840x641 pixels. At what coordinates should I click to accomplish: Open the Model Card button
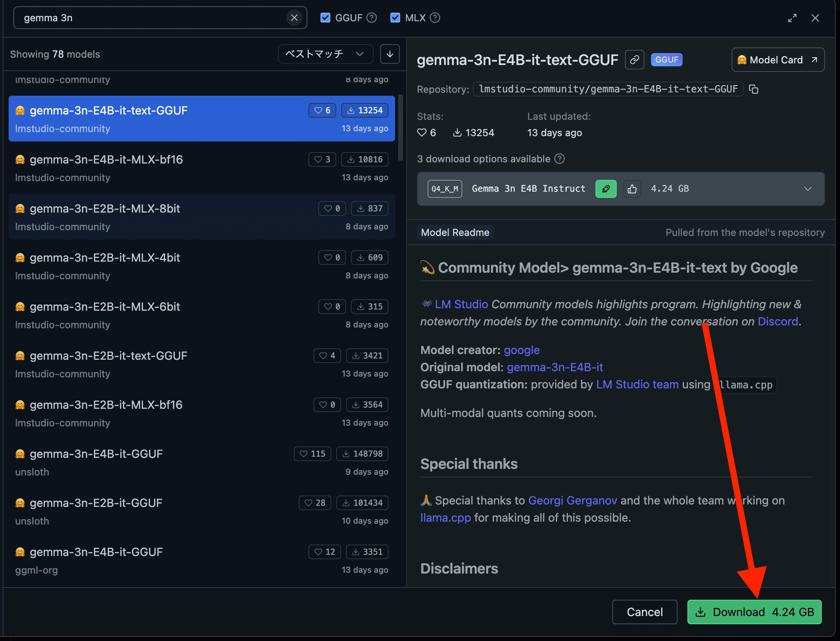[777, 60]
